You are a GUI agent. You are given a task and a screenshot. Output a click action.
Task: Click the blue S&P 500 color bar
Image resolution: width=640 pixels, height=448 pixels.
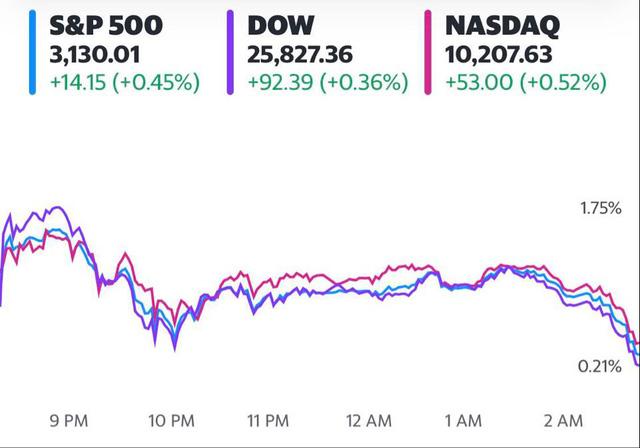pyautogui.click(x=32, y=53)
